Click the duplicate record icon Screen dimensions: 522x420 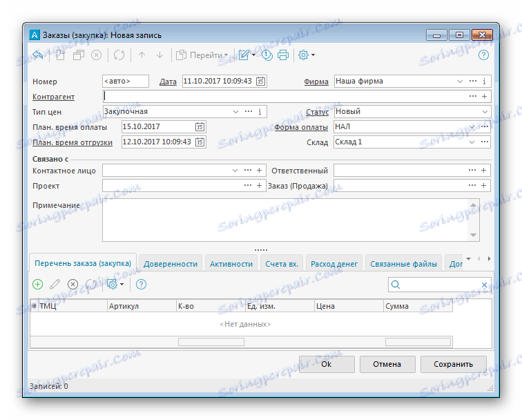click(x=79, y=55)
